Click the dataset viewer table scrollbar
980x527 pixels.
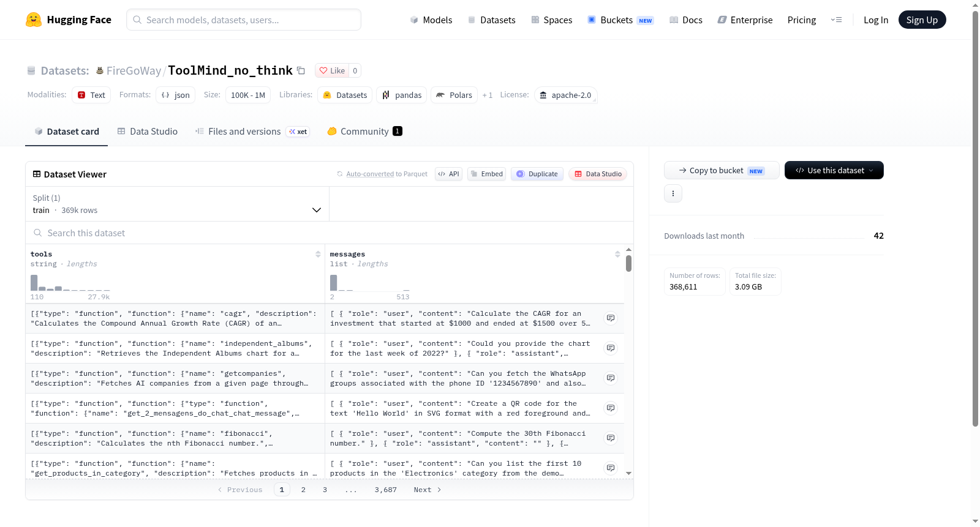(x=628, y=264)
